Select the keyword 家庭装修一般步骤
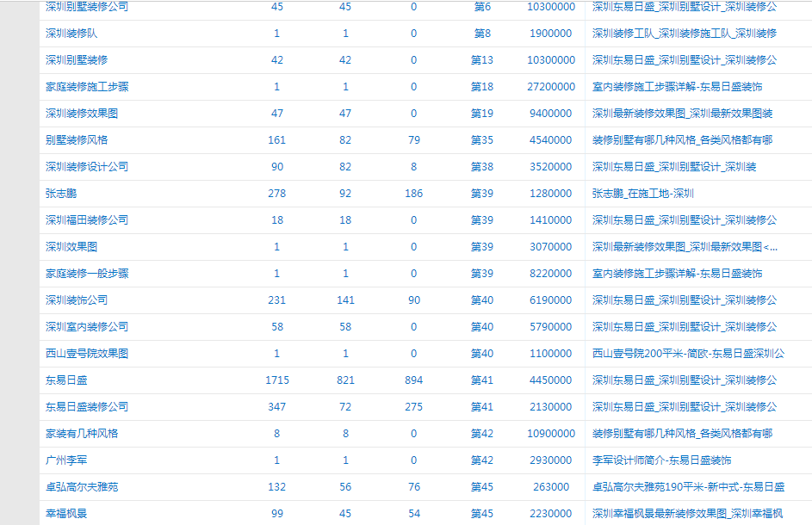Image resolution: width=812 pixels, height=525 pixels. (x=87, y=274)
